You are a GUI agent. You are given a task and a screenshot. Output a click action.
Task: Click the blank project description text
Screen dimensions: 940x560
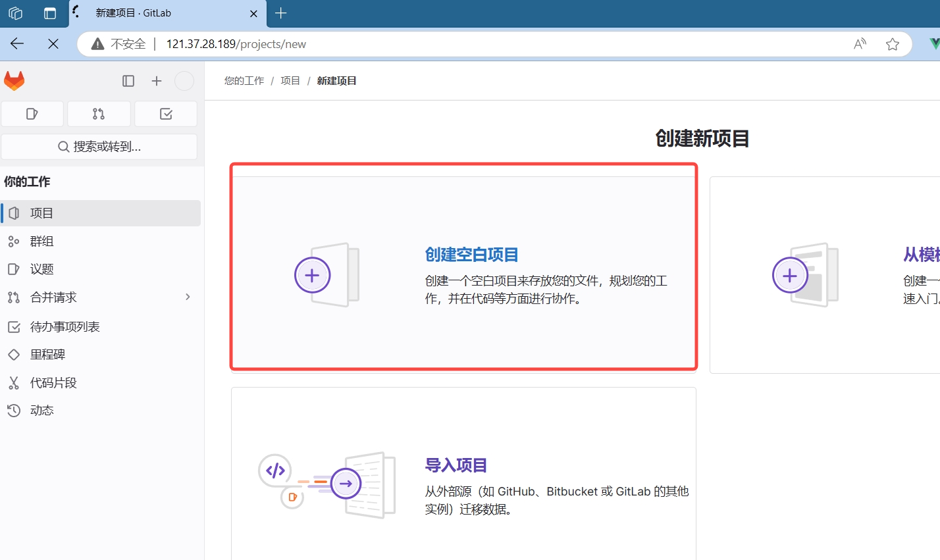[546, 290]
